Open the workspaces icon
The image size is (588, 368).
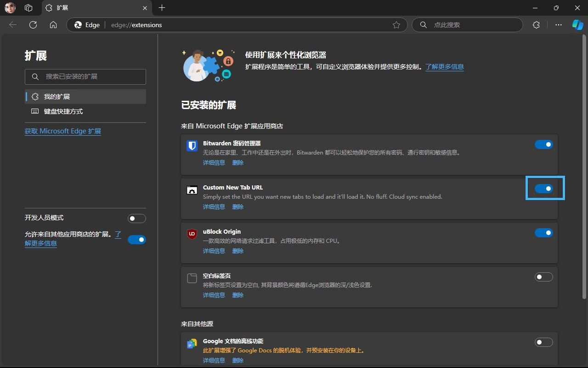(x=28, y=8)
